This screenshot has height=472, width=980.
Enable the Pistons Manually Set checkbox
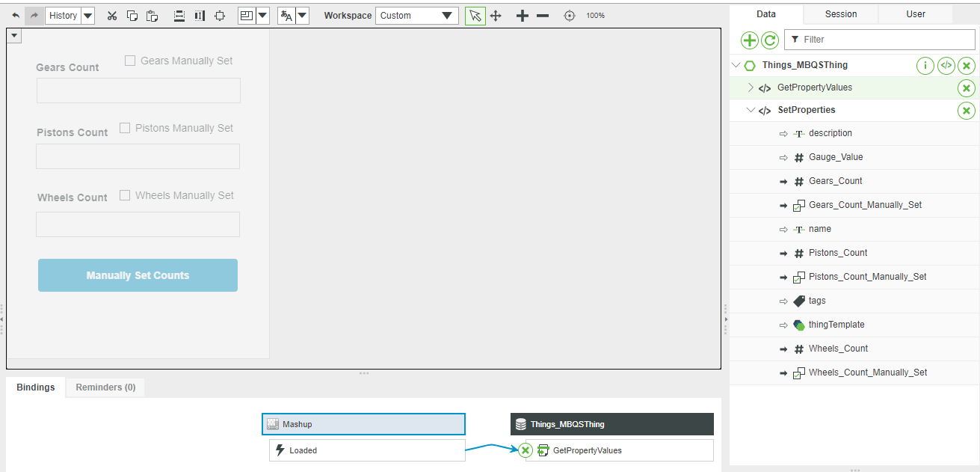click(124, 127)
